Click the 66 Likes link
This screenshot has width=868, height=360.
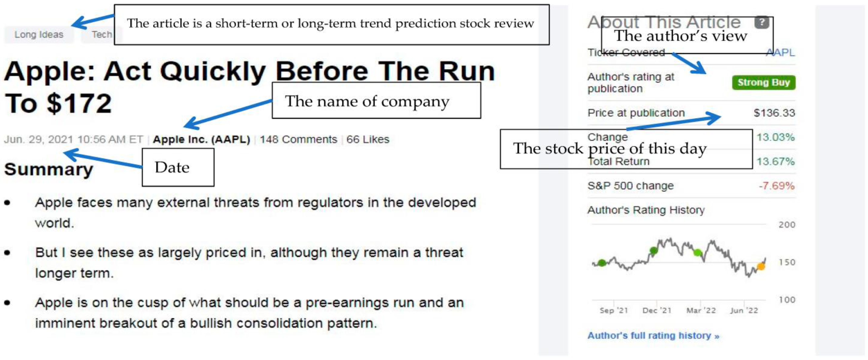[368, 139]
